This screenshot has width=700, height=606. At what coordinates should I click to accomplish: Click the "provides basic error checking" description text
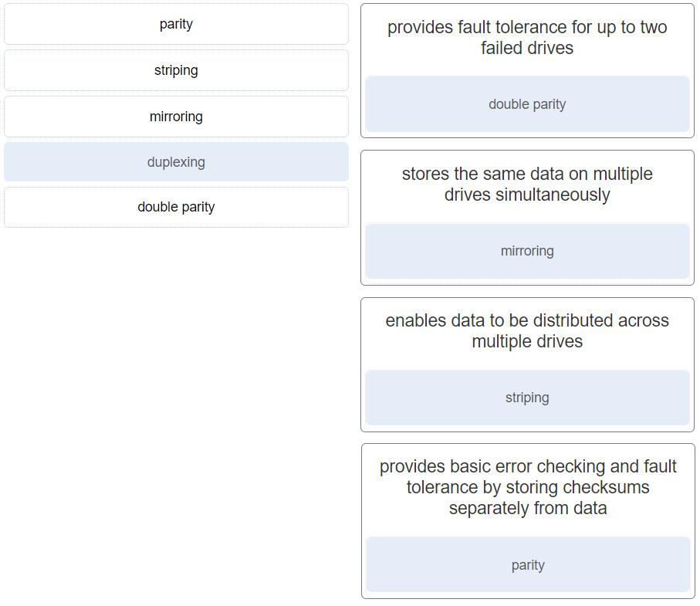pyautogui.click(x=528, y=487)
